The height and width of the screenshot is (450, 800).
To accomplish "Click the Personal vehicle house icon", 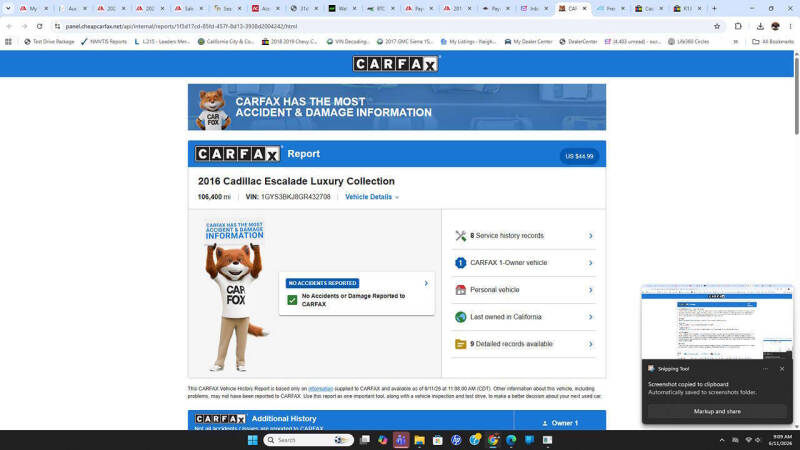I will tap(460, 290).
